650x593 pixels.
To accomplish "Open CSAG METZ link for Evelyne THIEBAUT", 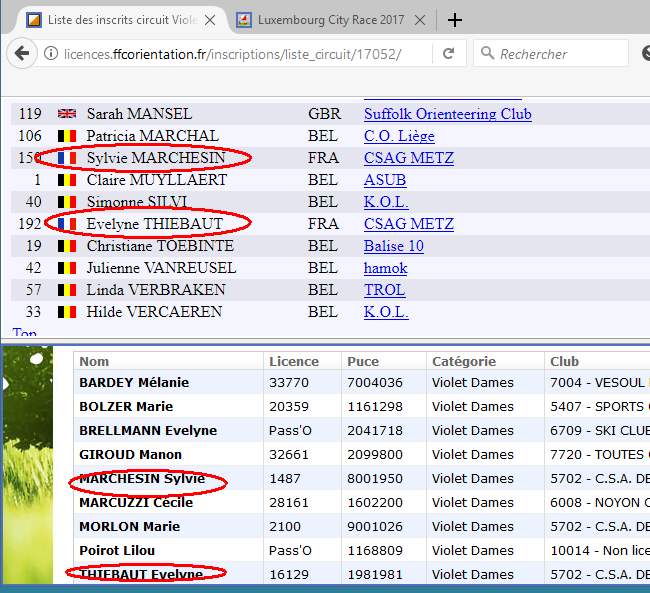I will click(409, 224).
